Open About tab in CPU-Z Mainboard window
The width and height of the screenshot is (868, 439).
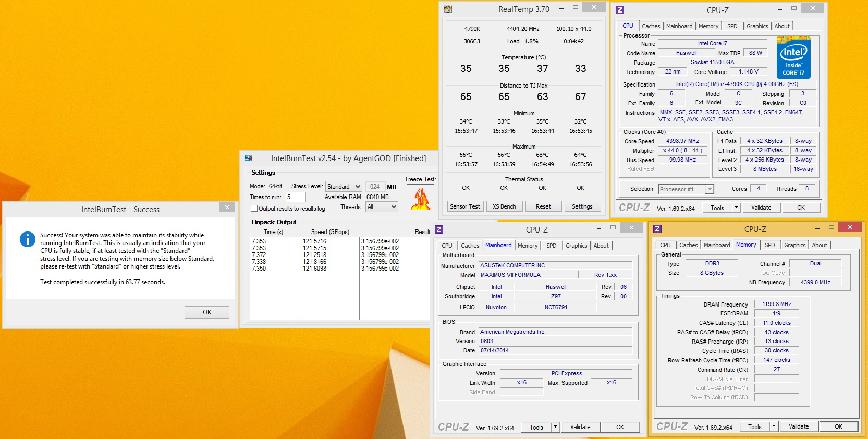(x=601, y=246)
